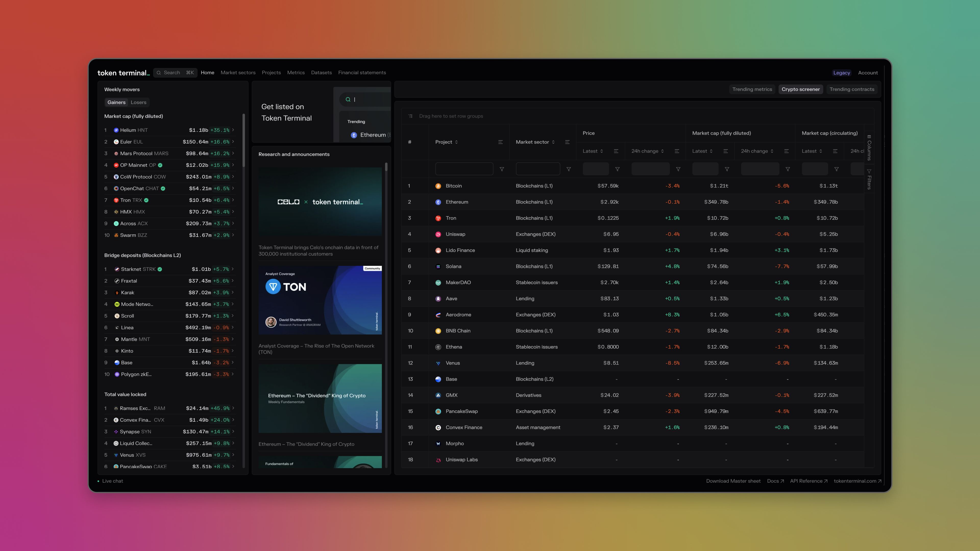Viewport: 980px width, 551px height.
Task: Switch weekly movers to Losers
Action: [138, 102]
